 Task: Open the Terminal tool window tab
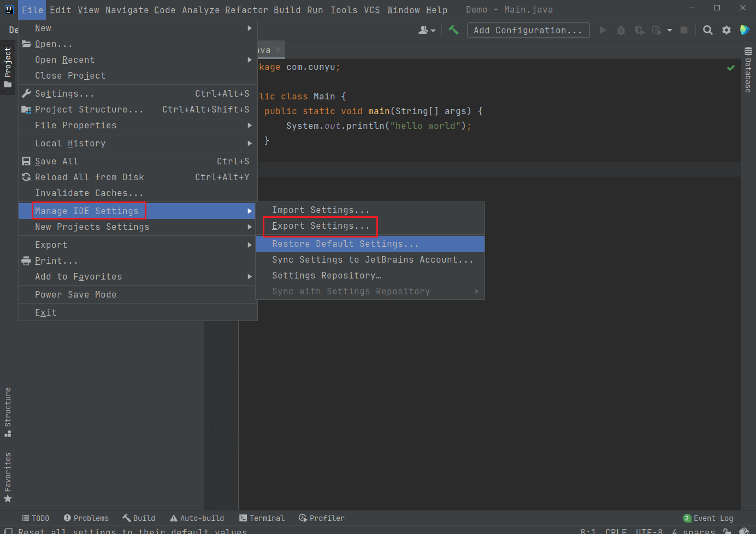[262, 518]
